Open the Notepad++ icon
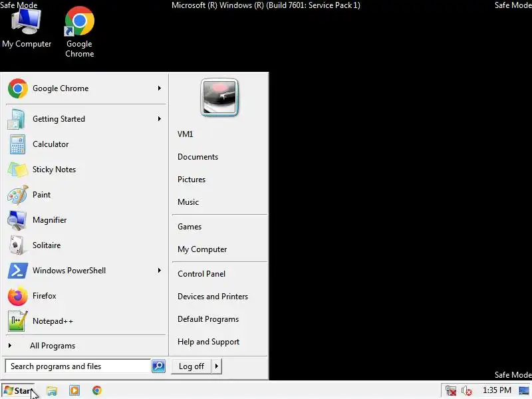532x399 pixels. 18,321
